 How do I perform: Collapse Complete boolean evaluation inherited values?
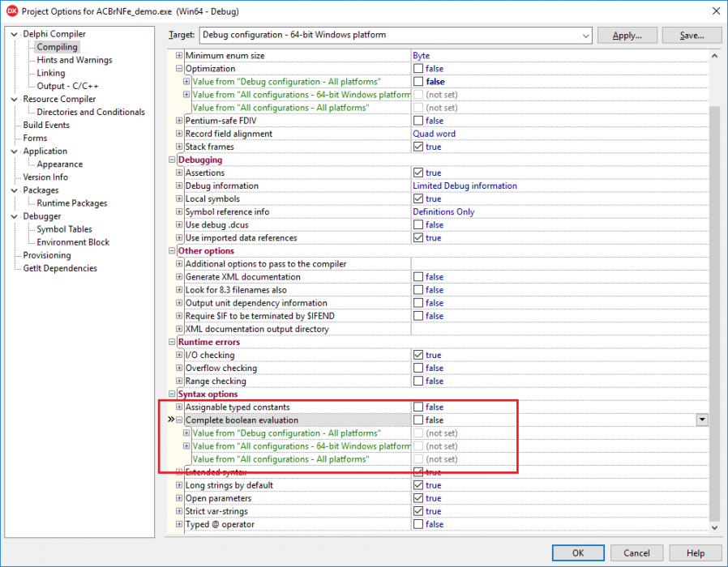pos(179,420)
